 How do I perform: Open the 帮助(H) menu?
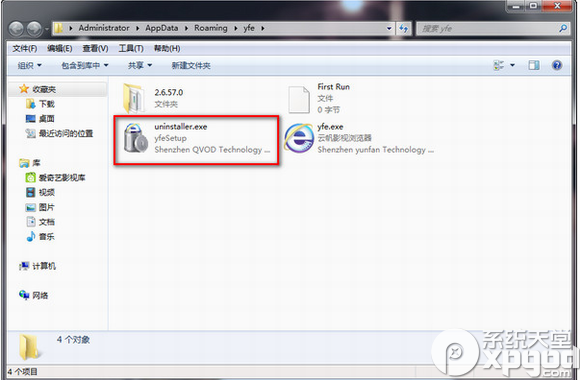(x=167, y=48)
